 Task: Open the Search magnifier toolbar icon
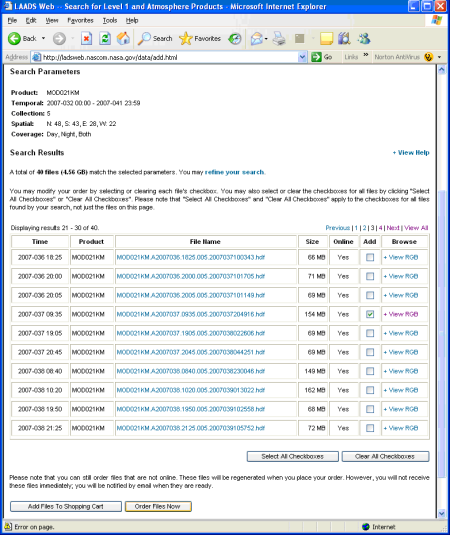144,39
